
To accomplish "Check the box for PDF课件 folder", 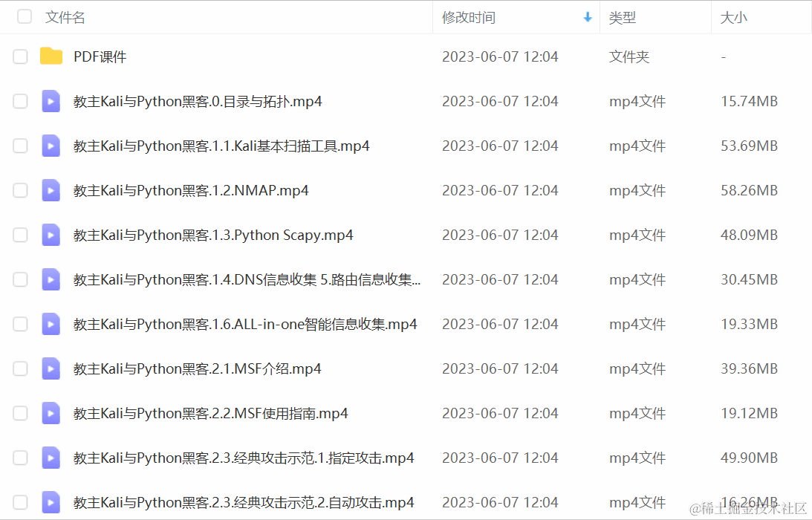I will click(20, 56).
